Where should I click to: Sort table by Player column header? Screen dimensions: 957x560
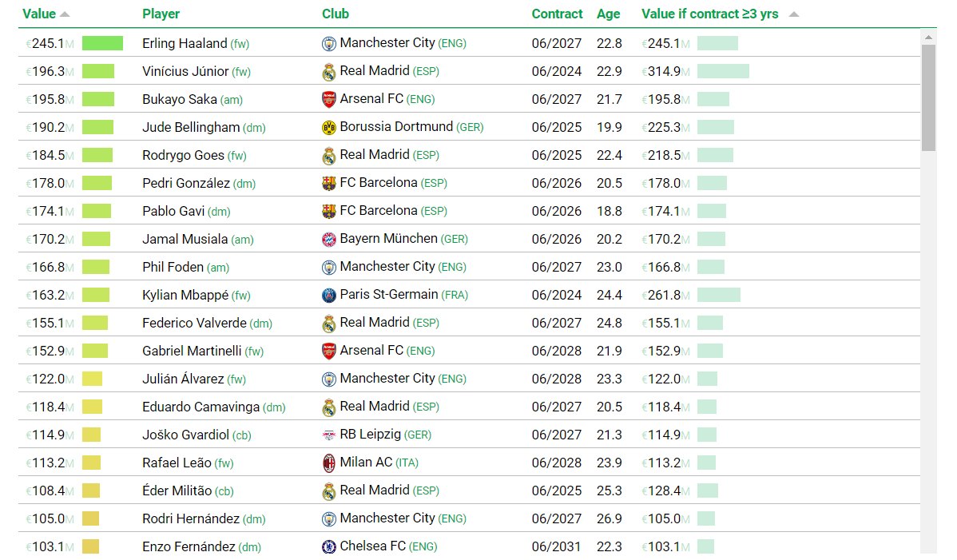[x=161, y=14]
